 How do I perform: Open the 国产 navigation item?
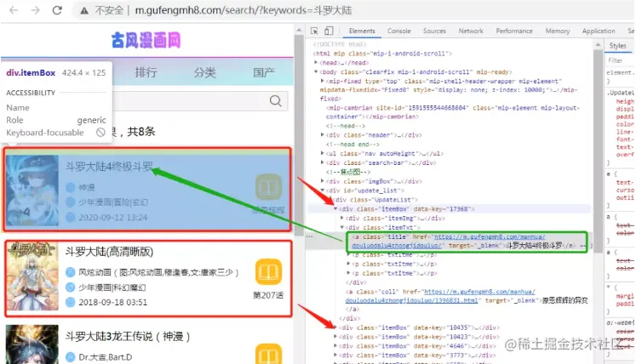tap(264, 72)
